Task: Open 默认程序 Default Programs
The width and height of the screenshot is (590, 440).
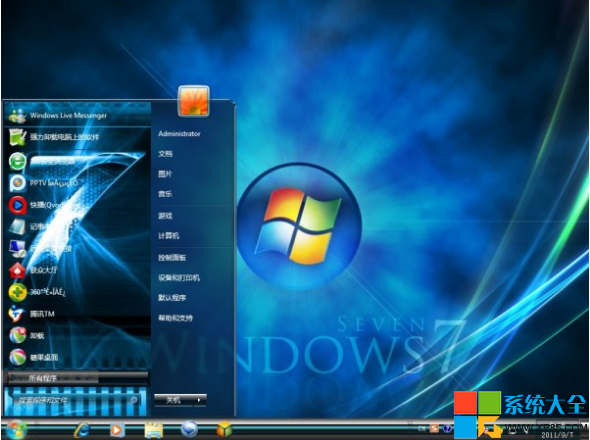Action: pos(172,298)
